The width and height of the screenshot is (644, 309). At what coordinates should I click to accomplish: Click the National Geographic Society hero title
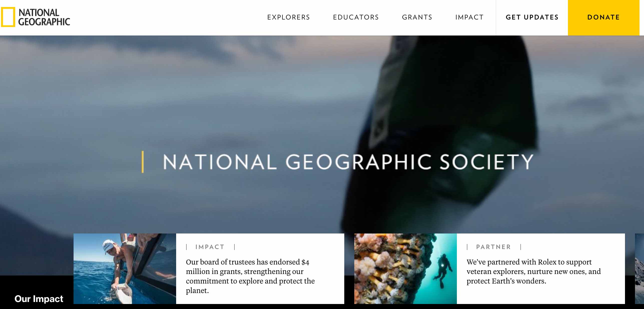pyautogui.click(x=348, y=162)
